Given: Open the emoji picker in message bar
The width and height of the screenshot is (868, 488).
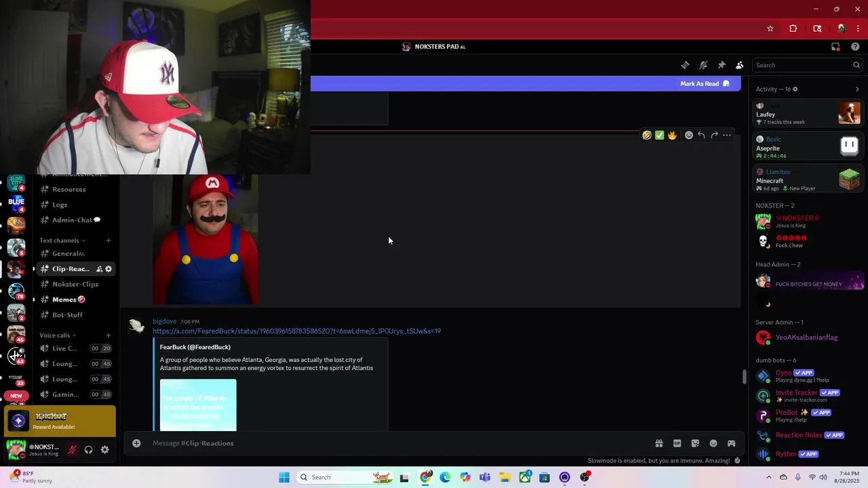Looking at the screenshot, I should (x=713, y=443).
